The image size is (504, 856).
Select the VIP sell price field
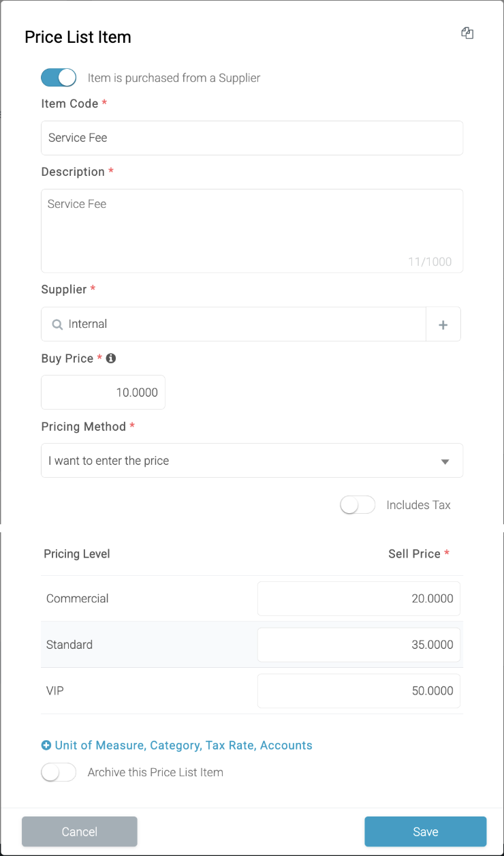[x=359, y=691]
